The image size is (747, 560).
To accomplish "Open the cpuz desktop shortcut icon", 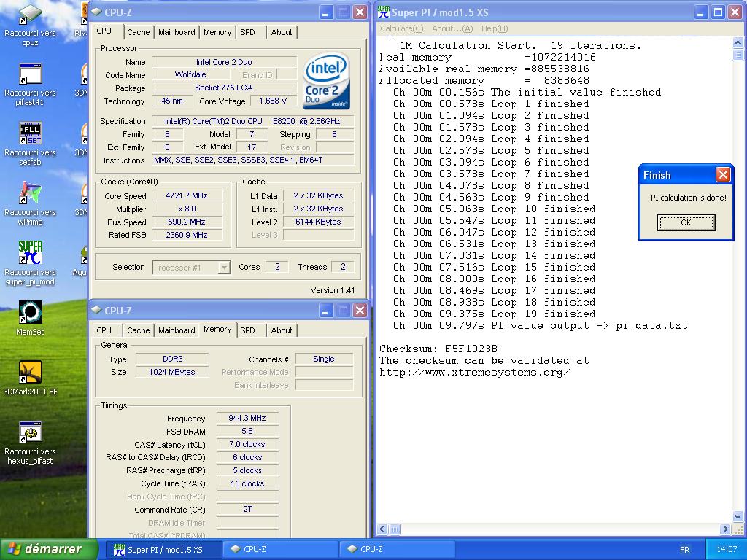I will 30,15.
